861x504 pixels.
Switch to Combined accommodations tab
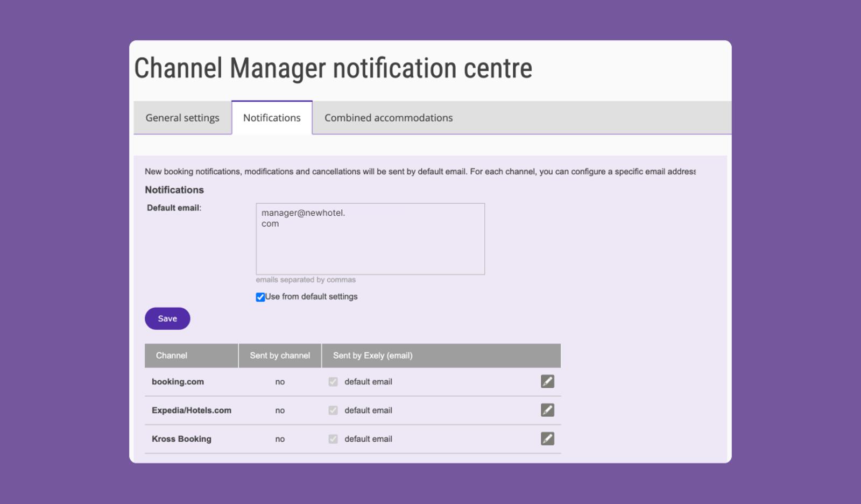(389, 118)
